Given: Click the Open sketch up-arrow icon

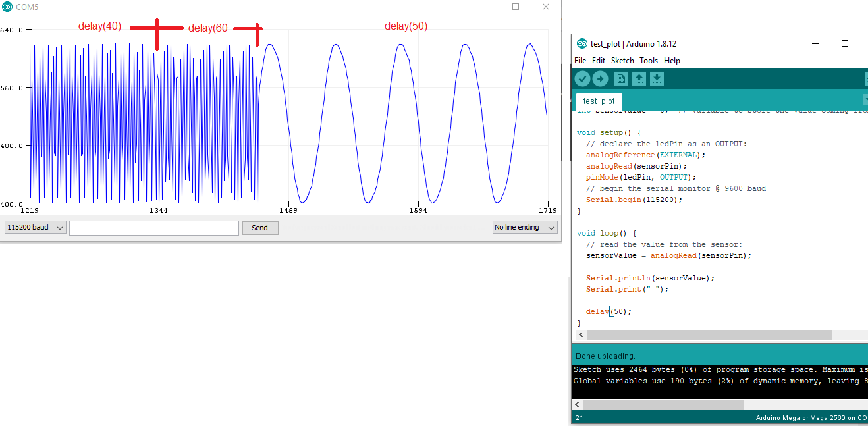Looking at the screenshot, I should click(639, 79).
